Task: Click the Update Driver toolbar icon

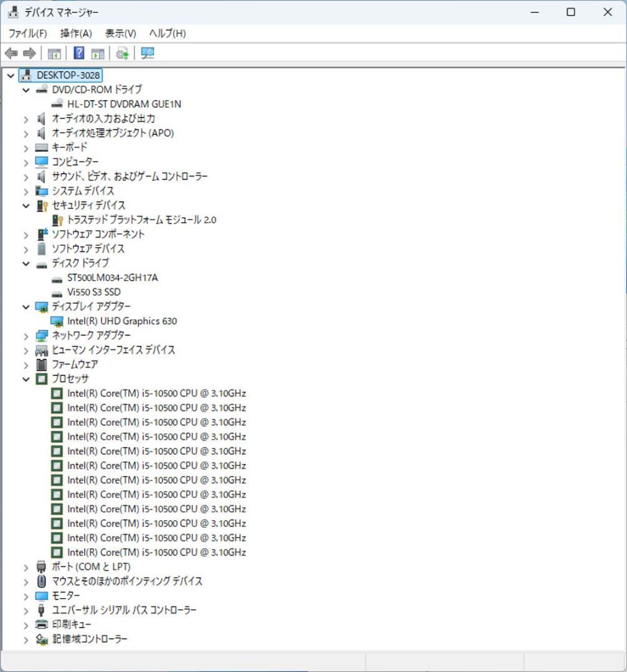Action: pyautogui.click(x=122, y=53)
